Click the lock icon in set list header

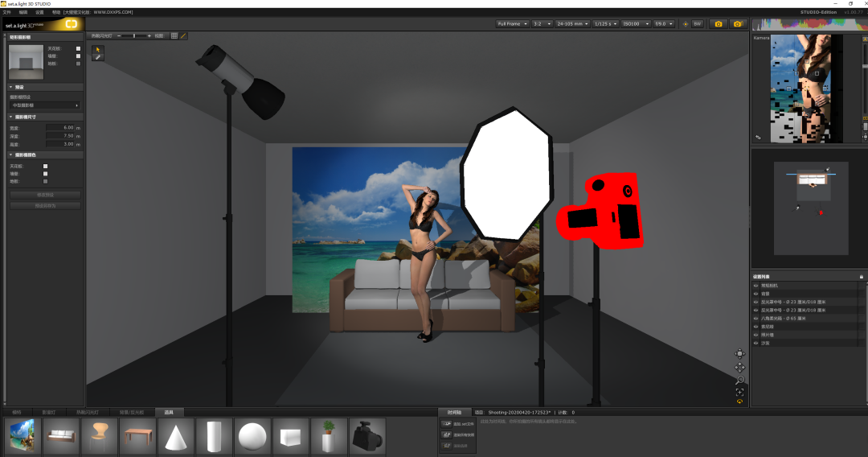862,277
